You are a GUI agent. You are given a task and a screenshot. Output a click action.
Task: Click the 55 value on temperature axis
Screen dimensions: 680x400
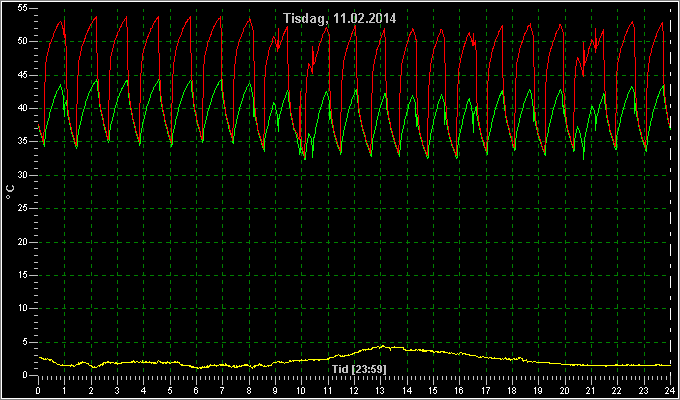[x=23, y=8]
